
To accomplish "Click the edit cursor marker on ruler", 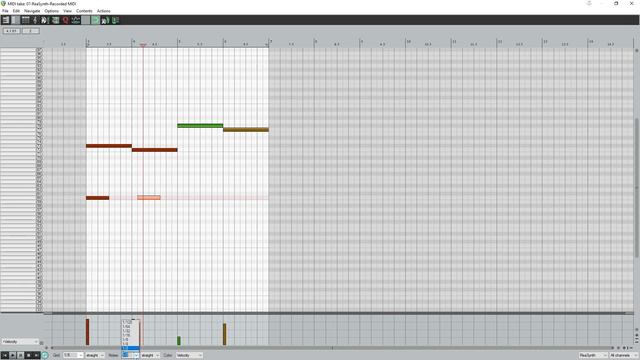I will point(143,45).
